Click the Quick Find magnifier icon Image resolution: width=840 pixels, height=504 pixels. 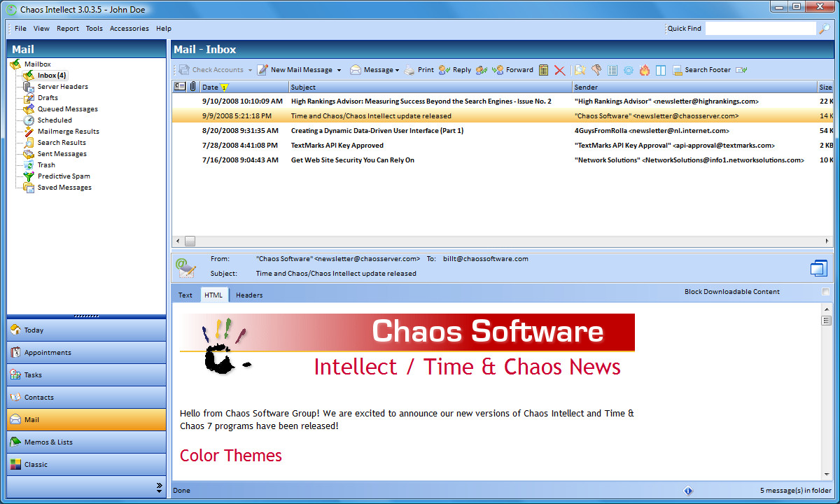(x=825, y=29)
